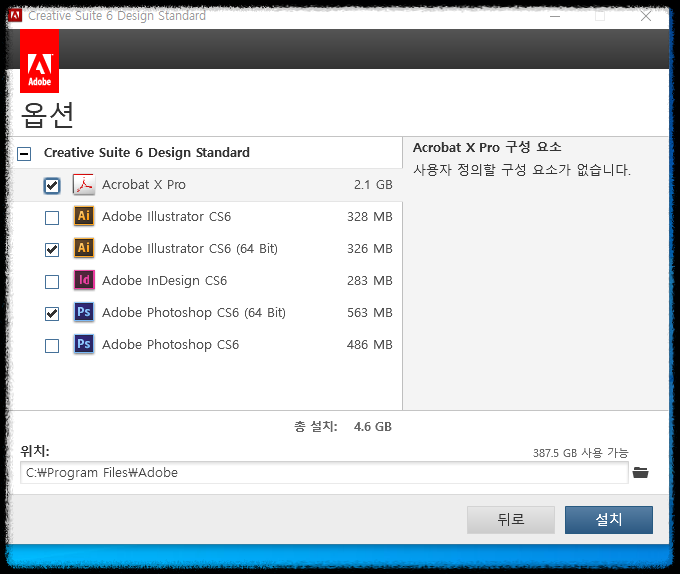Click the 설치 install button
The width and height of the screenshot is (680, 574).
click(608, 519)
